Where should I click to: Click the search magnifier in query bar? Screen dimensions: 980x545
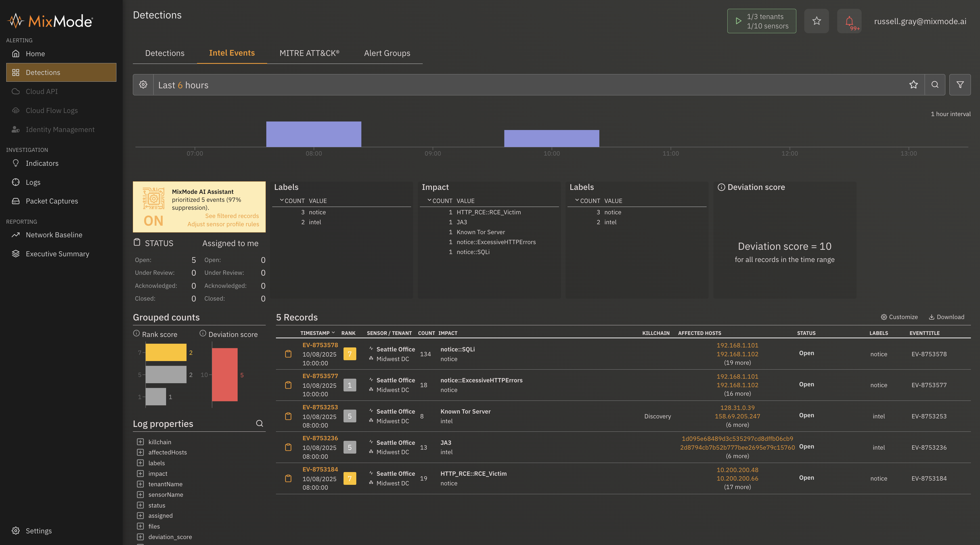(935, 85)
